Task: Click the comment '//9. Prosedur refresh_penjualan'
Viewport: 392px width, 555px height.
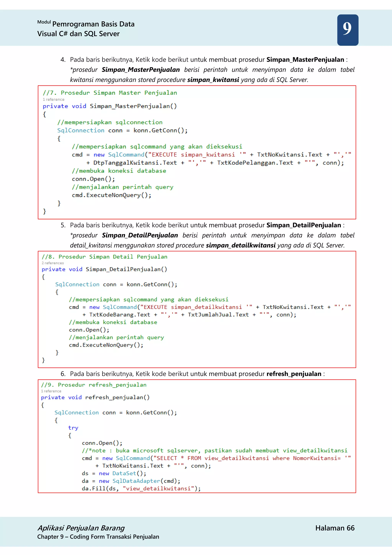Action: pos(94,385)
